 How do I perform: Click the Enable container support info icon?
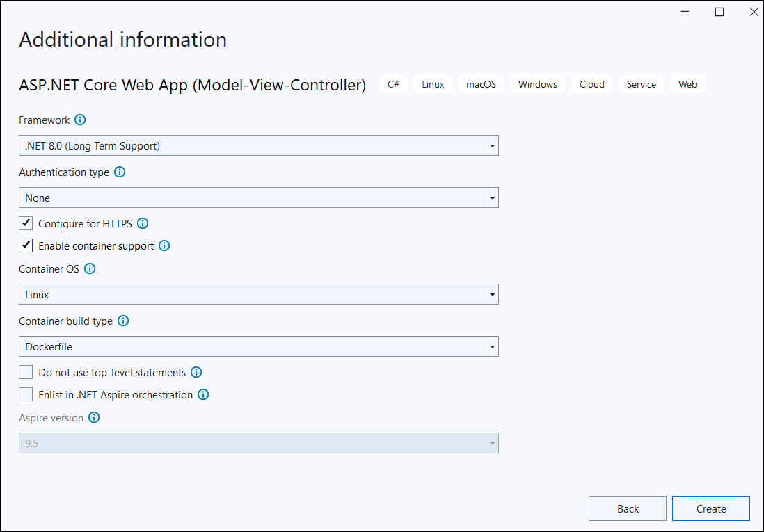[x=164, y=245]
